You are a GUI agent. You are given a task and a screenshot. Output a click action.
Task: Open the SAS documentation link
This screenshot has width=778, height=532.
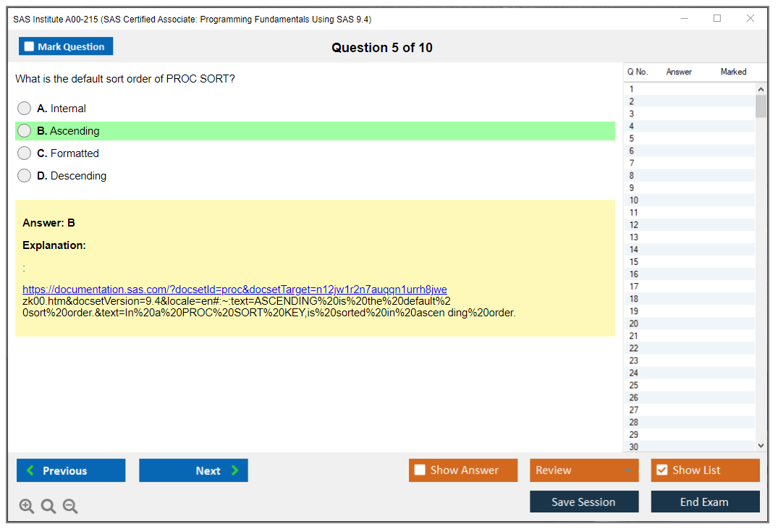(x=234, y=290)
